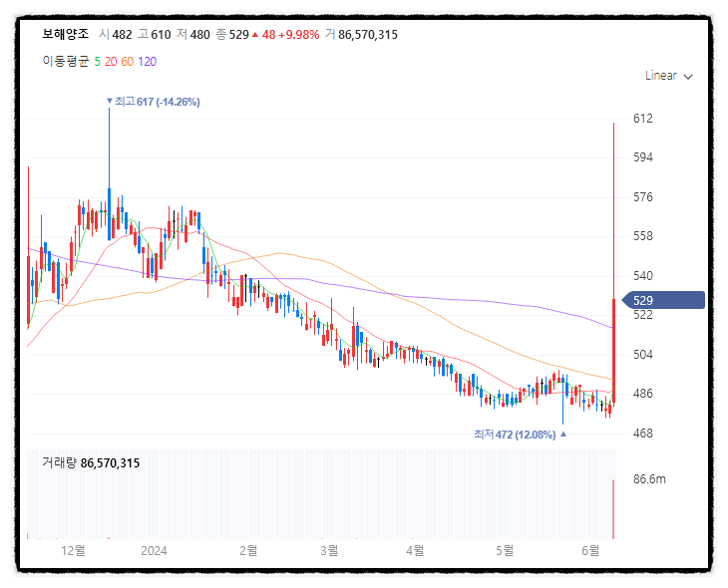Click the header volume value 86,570,315
Image resolution: width=728 pixels, height=588 pixels.
click(x=368, y=35)
